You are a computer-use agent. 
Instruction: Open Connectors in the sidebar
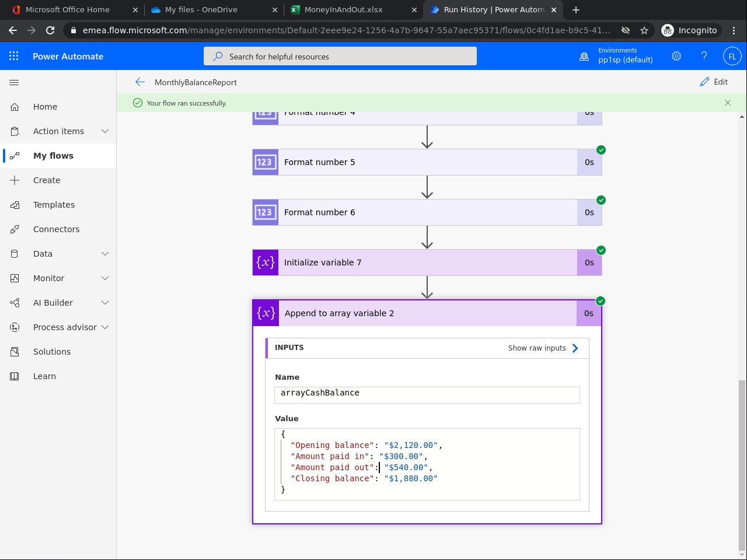point(56,229)
